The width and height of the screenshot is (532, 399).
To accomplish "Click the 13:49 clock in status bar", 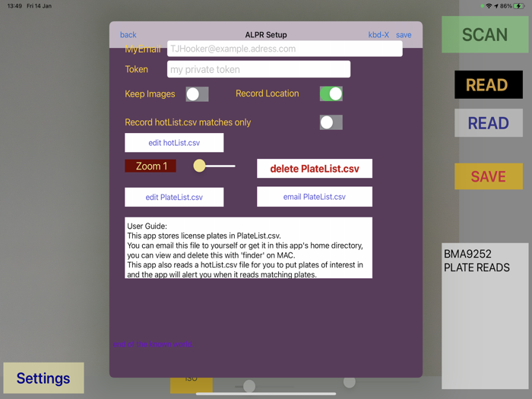I will pyautogui.click(x=14, y=6).
